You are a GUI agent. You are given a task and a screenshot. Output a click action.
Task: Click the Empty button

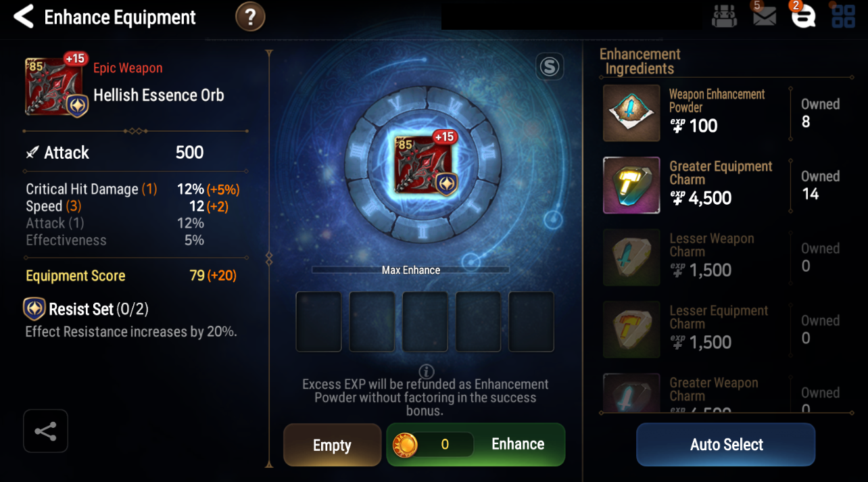[332, 445]
